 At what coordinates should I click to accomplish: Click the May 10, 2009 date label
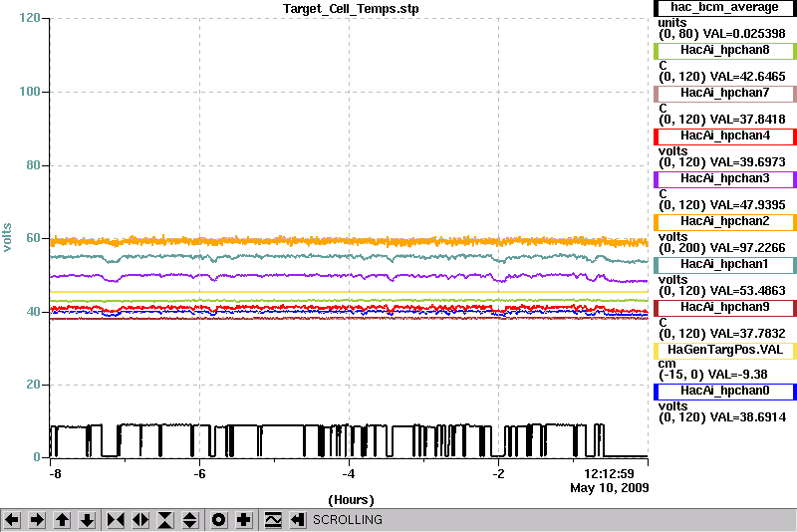pos(610,488)
